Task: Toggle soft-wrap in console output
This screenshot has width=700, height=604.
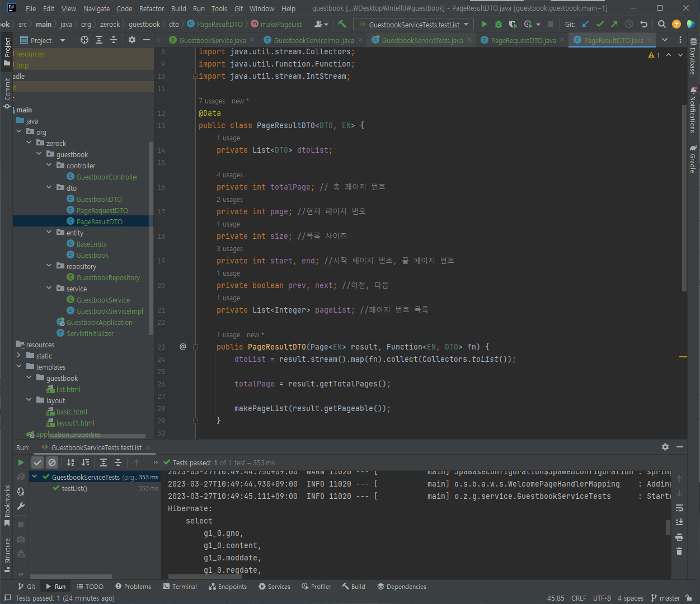Action: pos(679,508)
